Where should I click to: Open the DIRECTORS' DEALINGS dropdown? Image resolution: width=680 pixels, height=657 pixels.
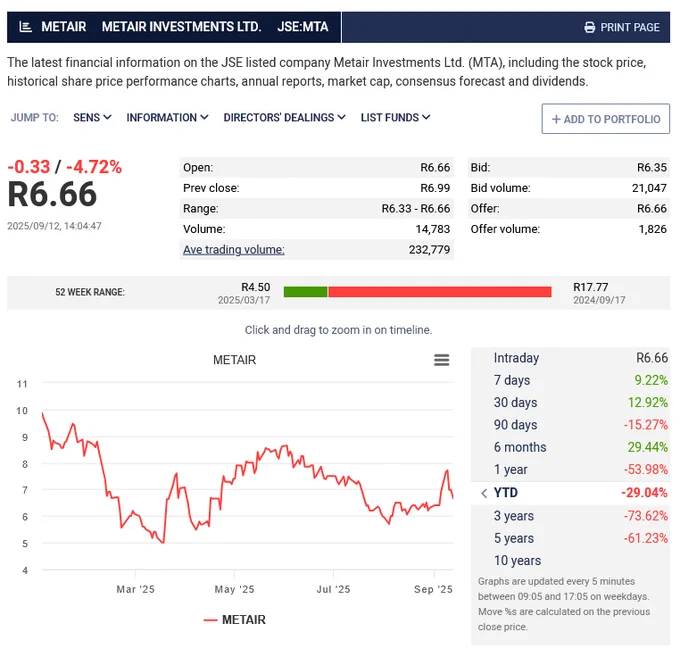coord(284,118)
